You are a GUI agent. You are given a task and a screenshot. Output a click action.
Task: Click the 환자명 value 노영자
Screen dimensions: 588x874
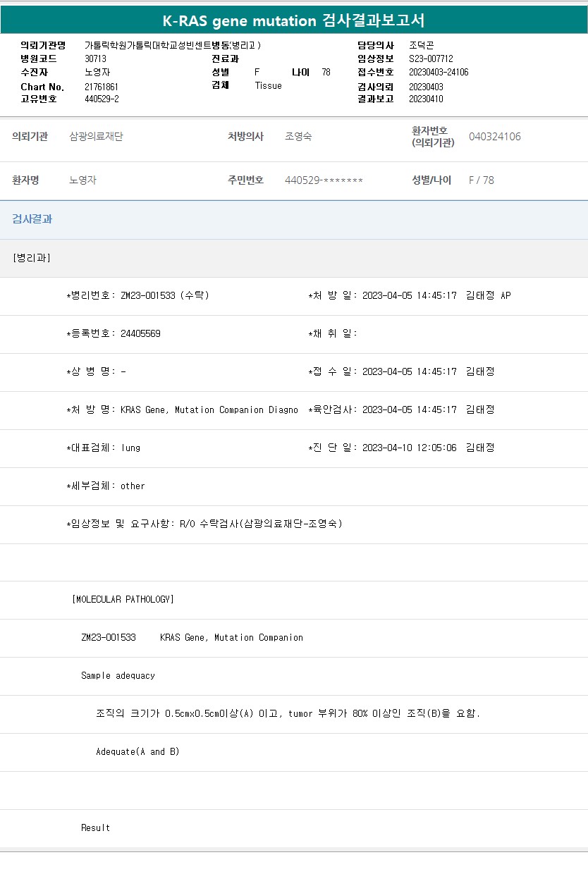[83, 180]
